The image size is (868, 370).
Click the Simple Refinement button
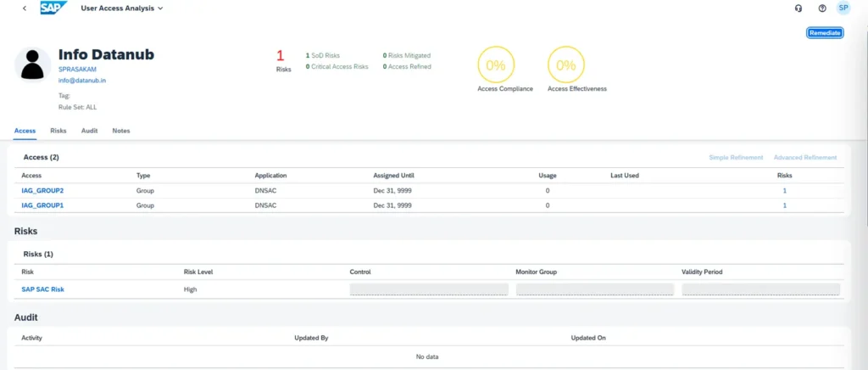(736, 158)
